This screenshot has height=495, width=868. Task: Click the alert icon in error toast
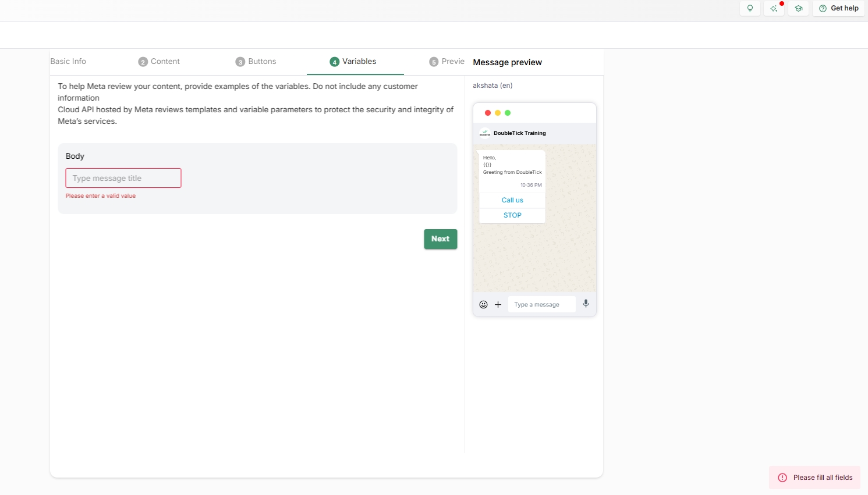782,478
